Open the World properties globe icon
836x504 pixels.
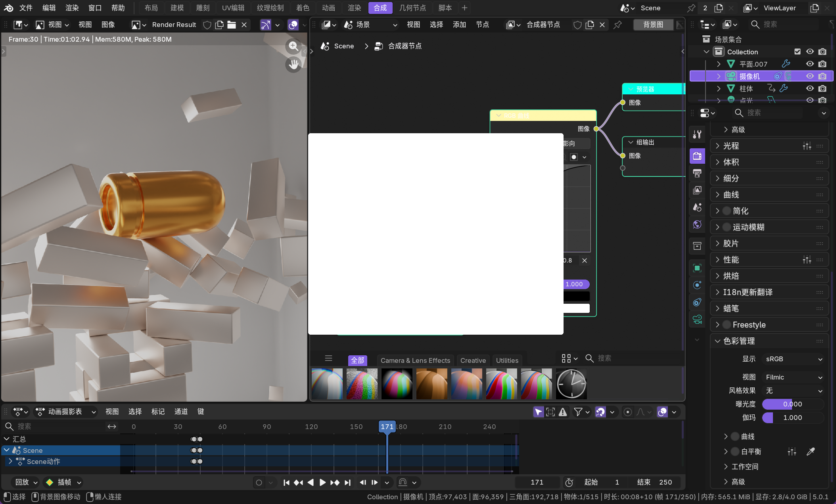pos(697,224)
